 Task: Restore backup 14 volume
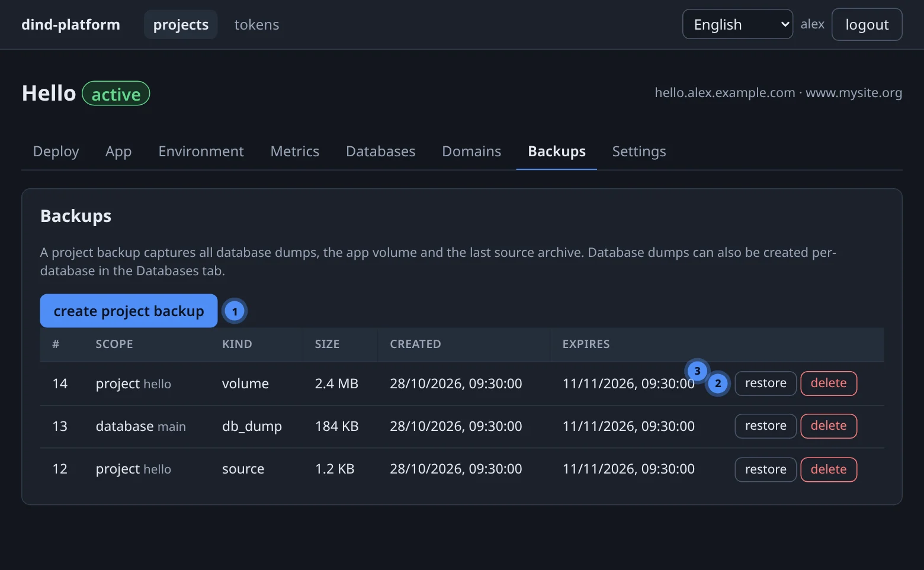[765, 383]
